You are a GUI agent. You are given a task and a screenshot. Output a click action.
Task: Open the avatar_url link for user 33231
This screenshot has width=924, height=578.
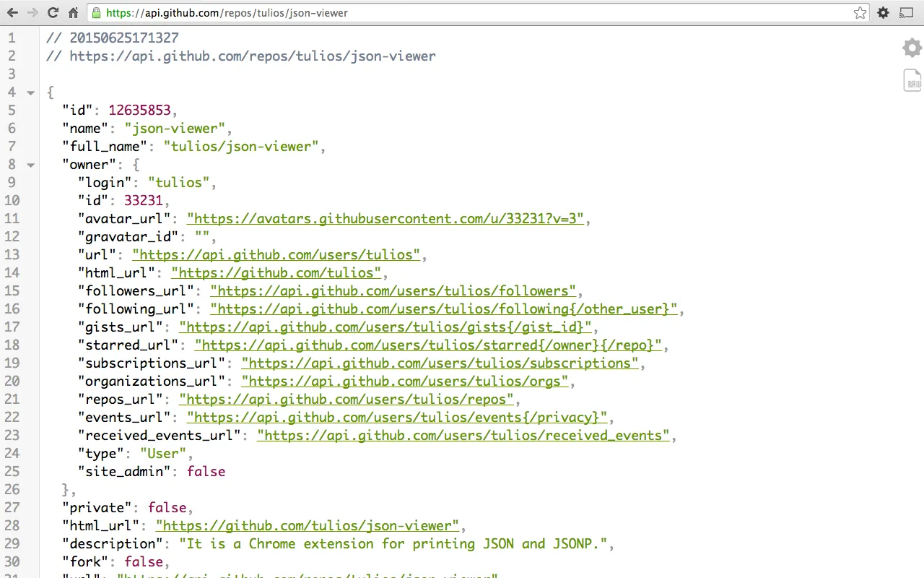coord(385,218)
